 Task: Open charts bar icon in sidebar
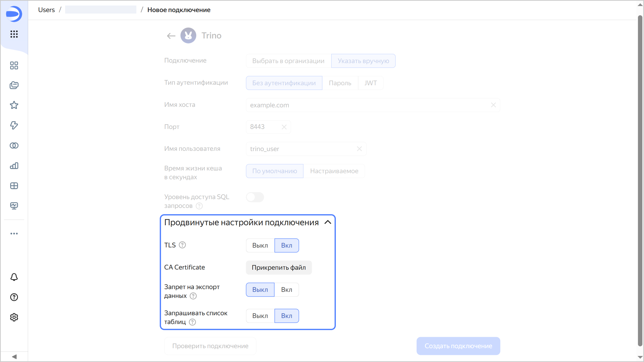(x=14, y=166)
